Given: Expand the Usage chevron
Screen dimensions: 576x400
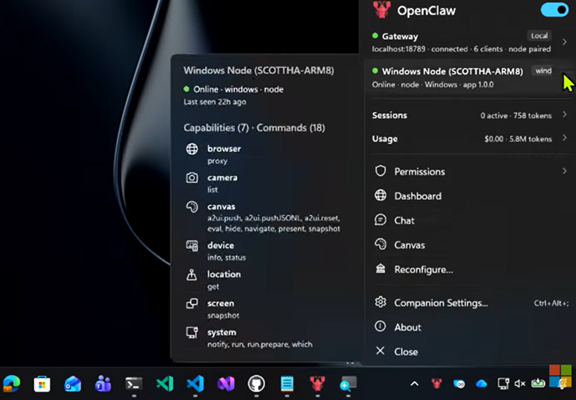Looking at the screenshot, I should tap(565, 138).
